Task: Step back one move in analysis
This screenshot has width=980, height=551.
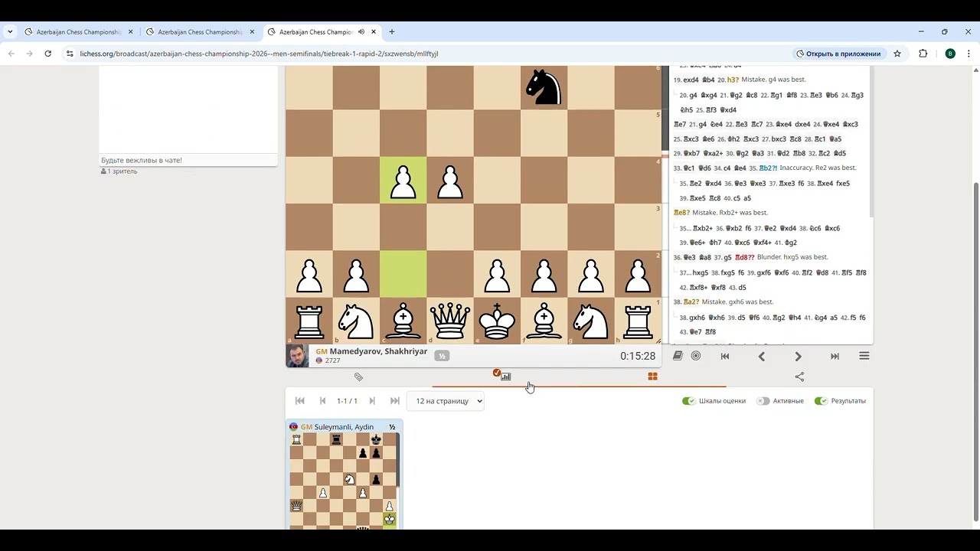Action: [762, 356]
